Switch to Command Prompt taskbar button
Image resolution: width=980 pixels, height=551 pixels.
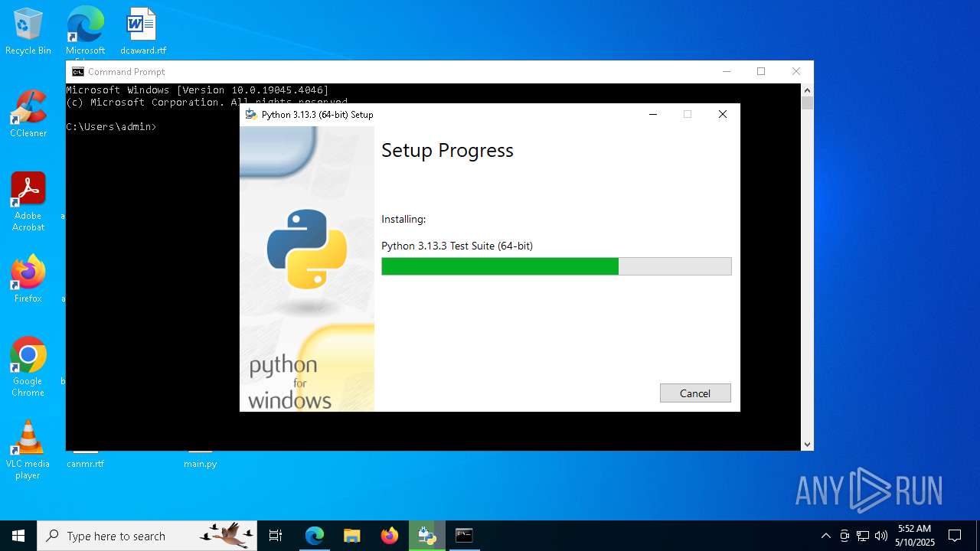click(x=464, y=536)
